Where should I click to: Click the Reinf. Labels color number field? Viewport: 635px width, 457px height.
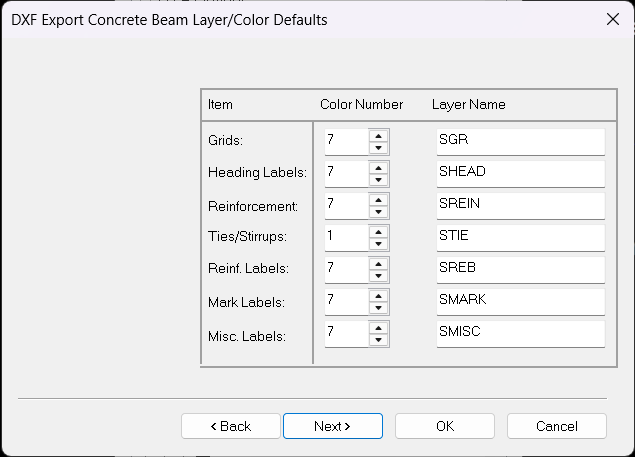click(x=347, y=270)
